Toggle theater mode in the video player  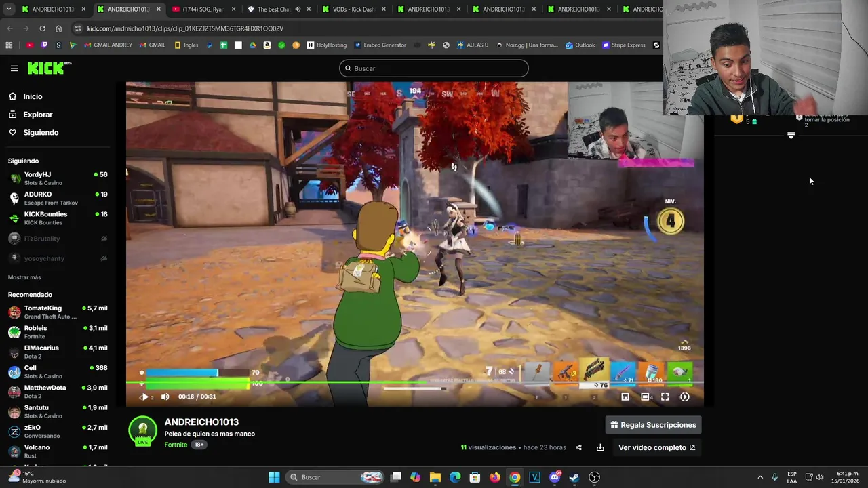(645, 397)
